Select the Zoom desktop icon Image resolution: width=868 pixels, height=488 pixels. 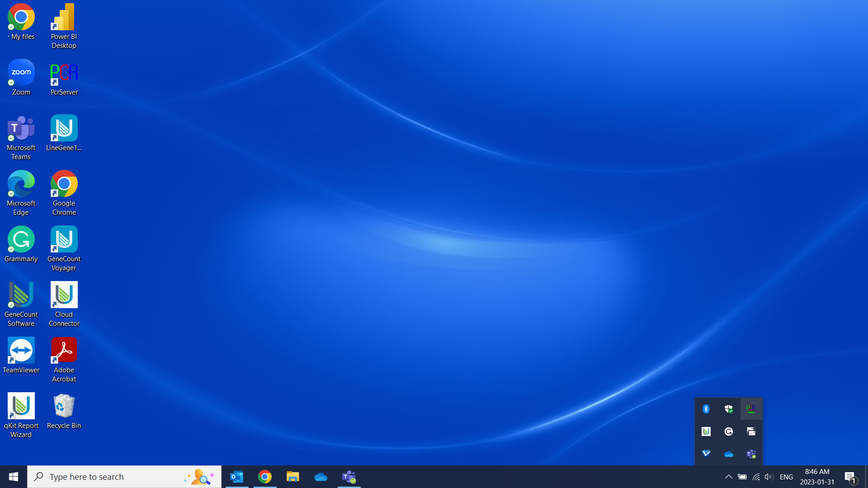tap(21, 77)
